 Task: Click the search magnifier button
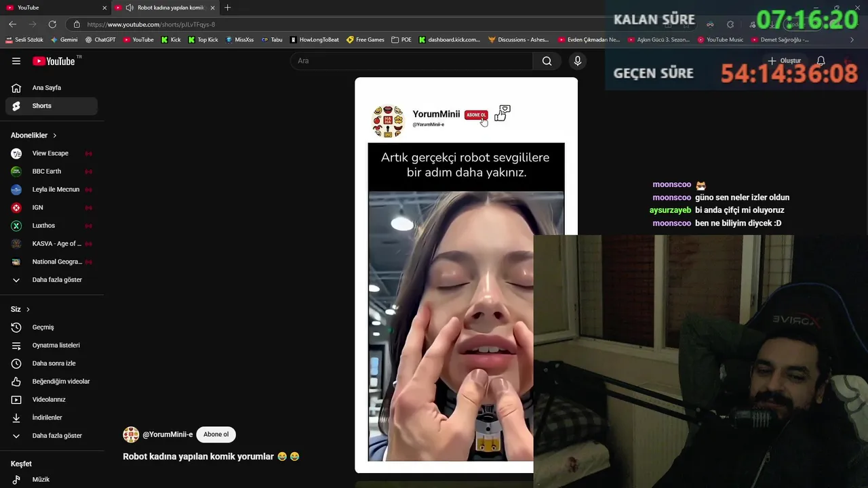pyautogui.click(x=547, y=61)
